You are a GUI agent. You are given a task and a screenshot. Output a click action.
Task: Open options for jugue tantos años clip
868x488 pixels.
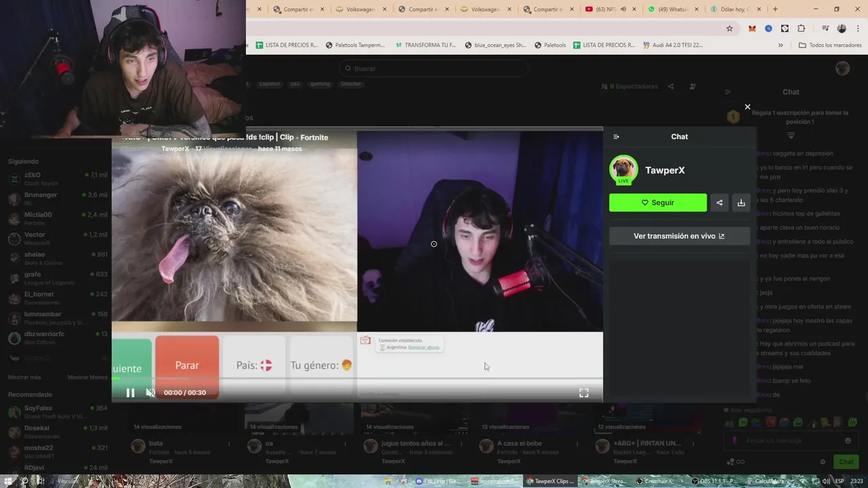(x=462, y=445)
